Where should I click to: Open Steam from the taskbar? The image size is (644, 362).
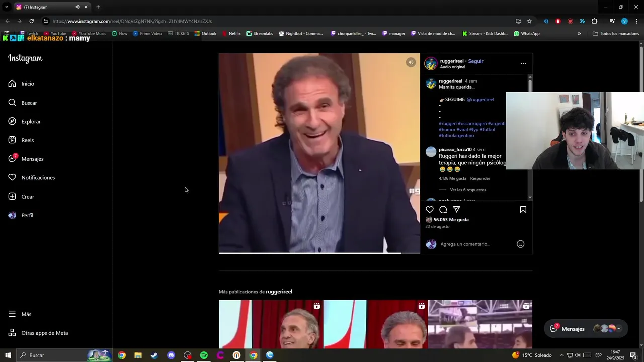click(x=154, y=355)
